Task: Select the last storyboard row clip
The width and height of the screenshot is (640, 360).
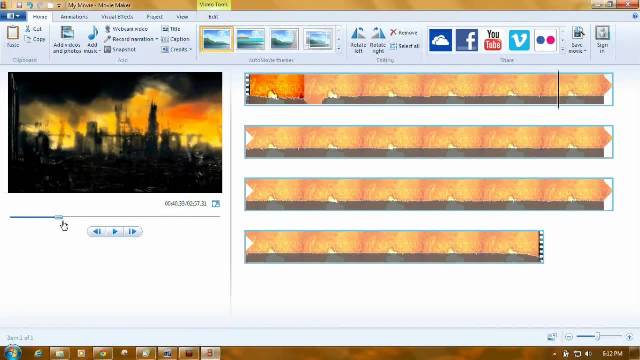Action: coord(394,247)
